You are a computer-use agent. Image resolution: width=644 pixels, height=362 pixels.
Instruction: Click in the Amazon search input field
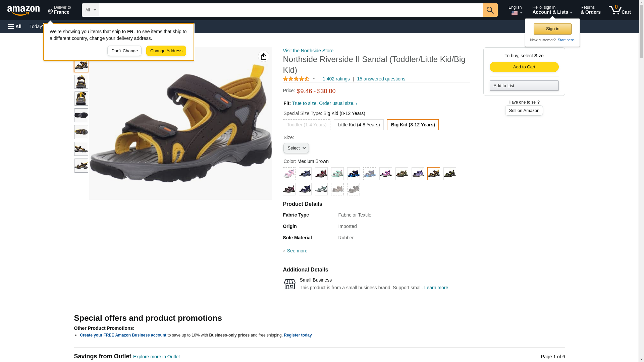(290, 10)
